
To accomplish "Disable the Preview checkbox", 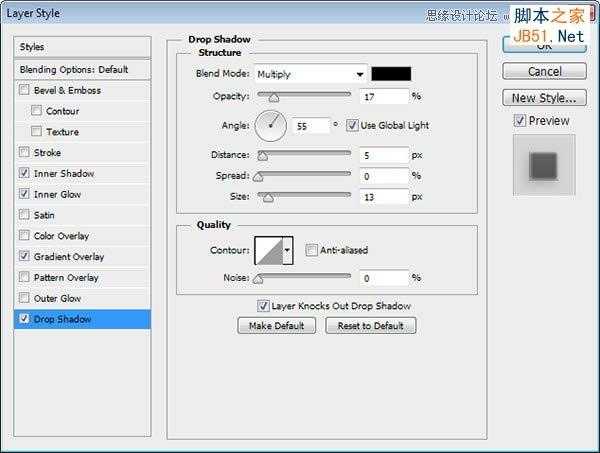I will [x=519, y=121].
